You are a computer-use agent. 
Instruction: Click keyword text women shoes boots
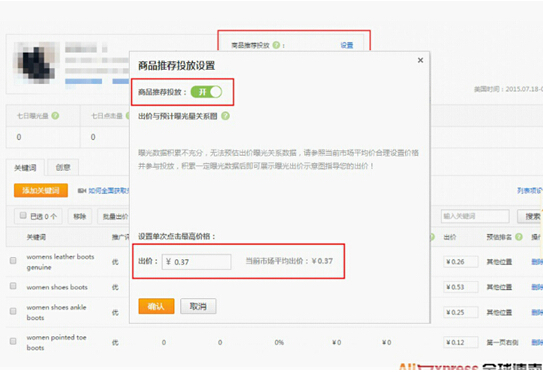tap(57, 287)
